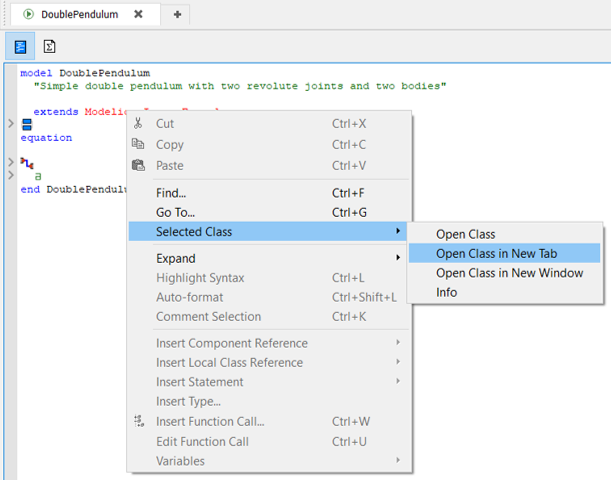
Task: Select Auto-format menu entry
Action: point(270,297)
